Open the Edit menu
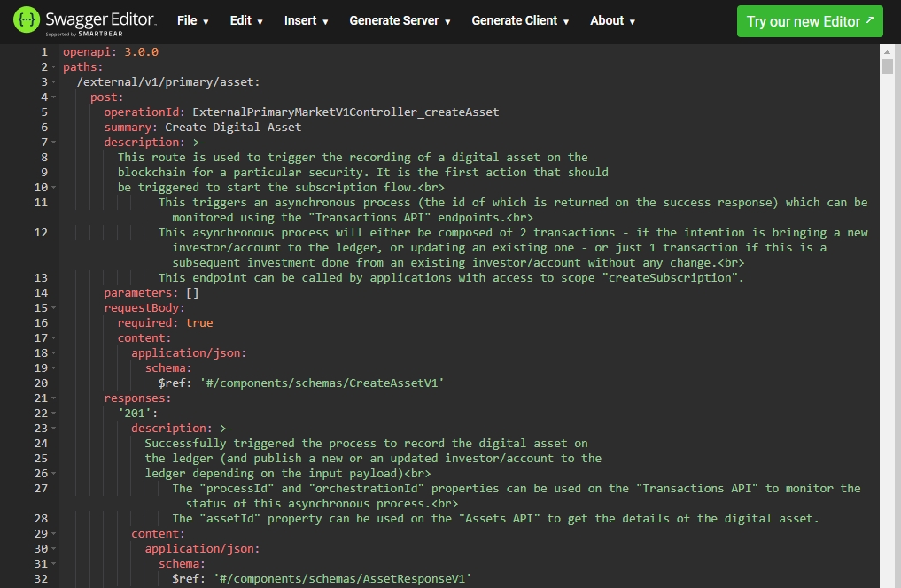The width and height of the screenshot is (901, 588). 246,21
